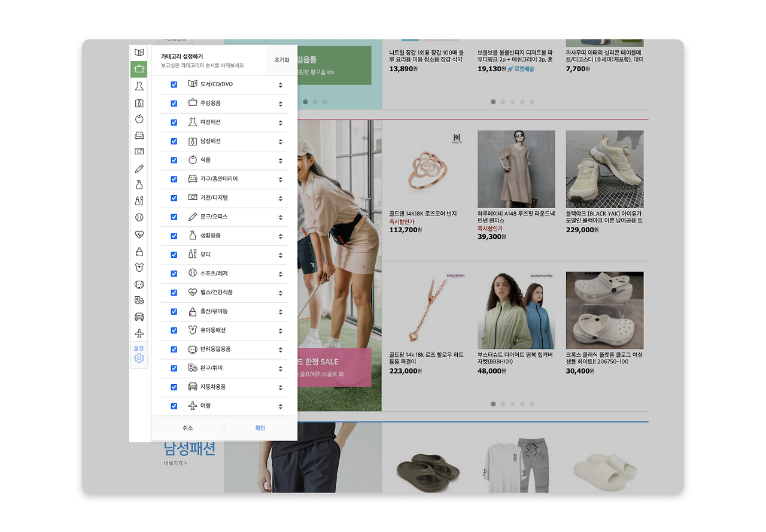
Task: Open the women's fashion dress icon in sidebar
Action: pos(139,86)
